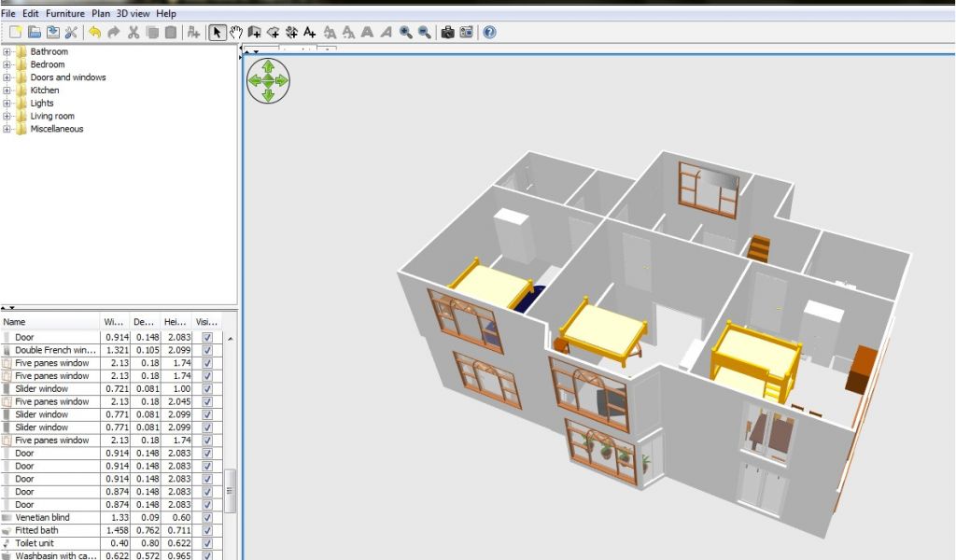Select the arrow selection mode tool

click(217, 33)
